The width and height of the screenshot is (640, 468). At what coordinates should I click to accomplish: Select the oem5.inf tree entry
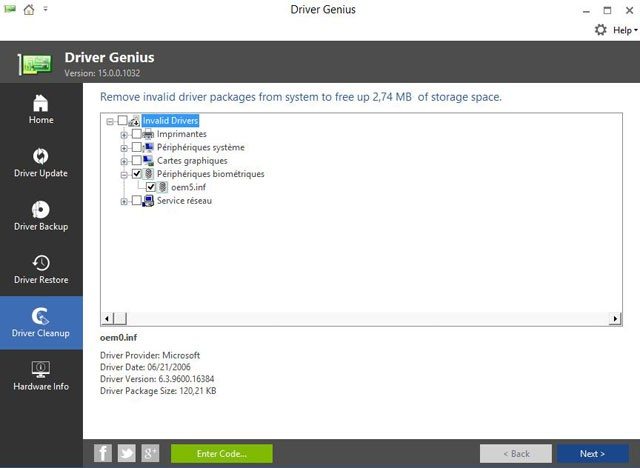click(188, 187)
